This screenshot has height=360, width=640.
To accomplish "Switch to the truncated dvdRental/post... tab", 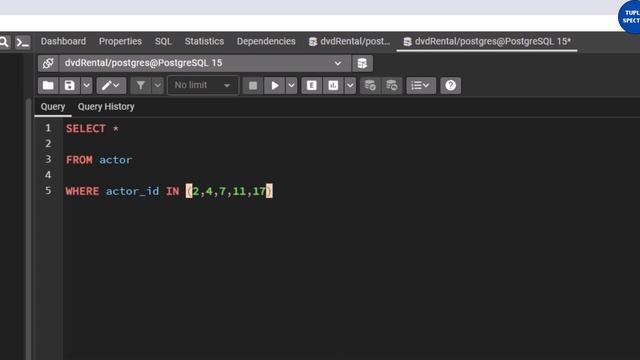I will [349, 41].
